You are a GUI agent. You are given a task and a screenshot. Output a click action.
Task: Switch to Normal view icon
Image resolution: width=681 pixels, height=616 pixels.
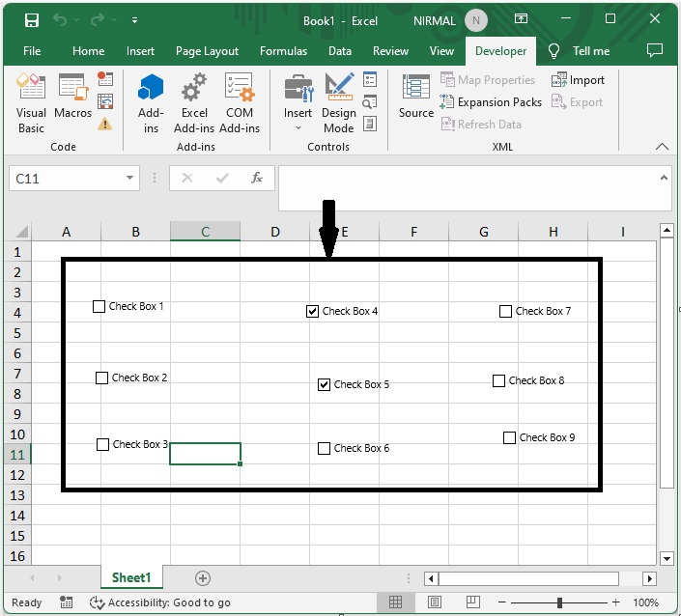tap(395, 602)
